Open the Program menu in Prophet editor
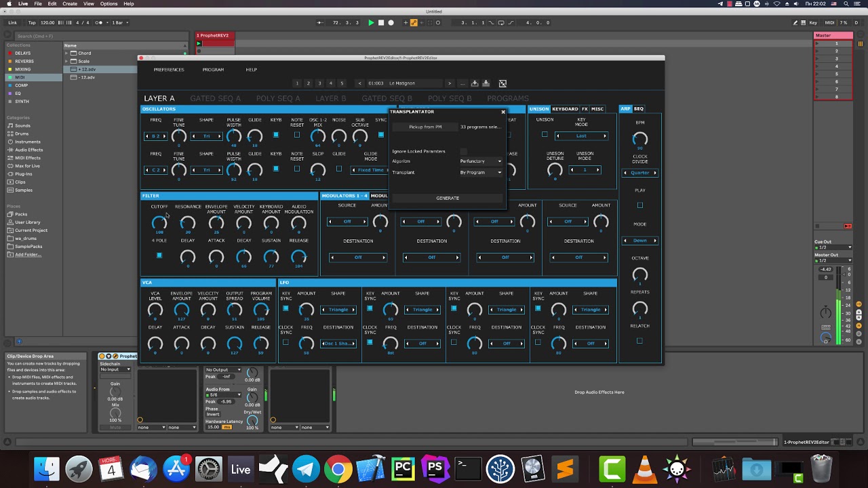Screen dimensions: 868x488 213,70
